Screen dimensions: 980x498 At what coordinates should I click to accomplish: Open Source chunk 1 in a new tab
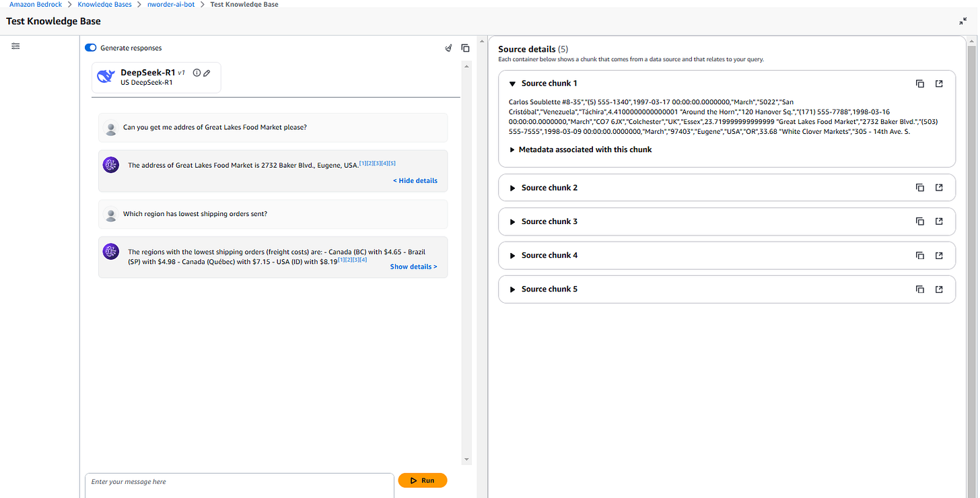(x=939, y=83)
